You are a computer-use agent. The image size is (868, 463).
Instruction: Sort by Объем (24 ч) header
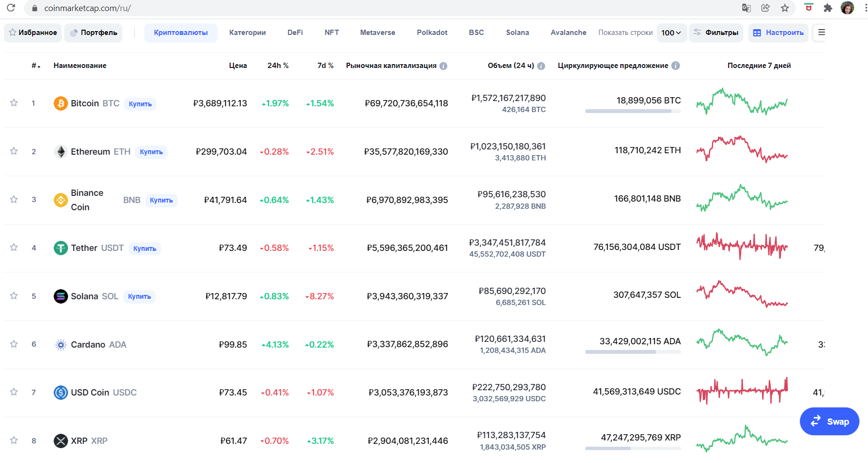pos(511,66)
